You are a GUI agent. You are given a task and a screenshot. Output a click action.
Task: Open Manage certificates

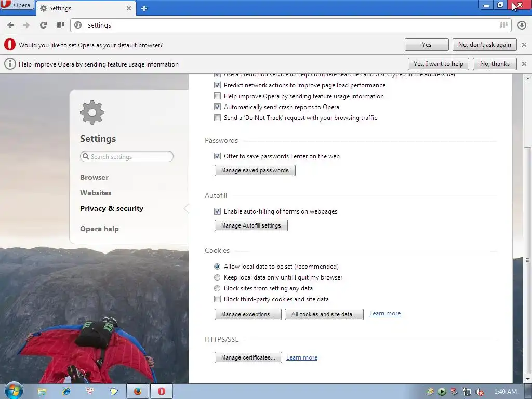[248, 357]
